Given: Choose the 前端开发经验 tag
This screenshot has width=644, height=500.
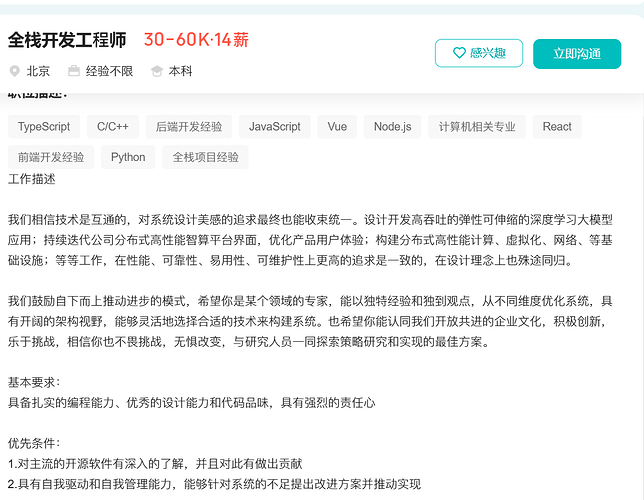Looking at the screenshot, I should pos(51,157).
